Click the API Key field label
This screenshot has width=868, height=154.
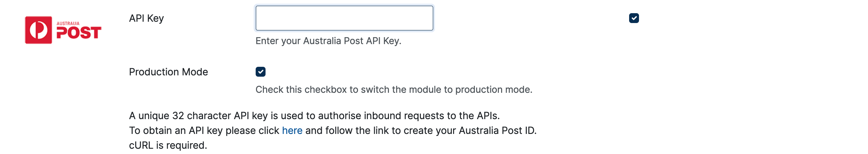146,18
